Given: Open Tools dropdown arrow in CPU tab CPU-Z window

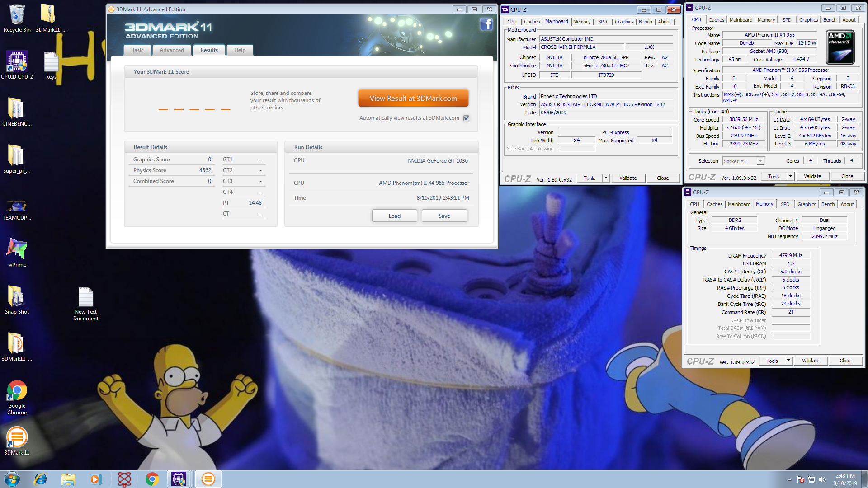Looking at the screenshot, I should click(790, 176).
